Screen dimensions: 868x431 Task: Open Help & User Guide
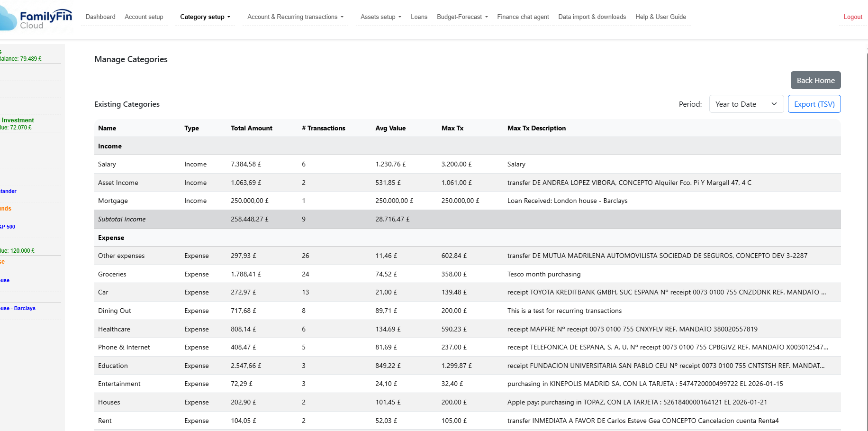tap(660, 17)
